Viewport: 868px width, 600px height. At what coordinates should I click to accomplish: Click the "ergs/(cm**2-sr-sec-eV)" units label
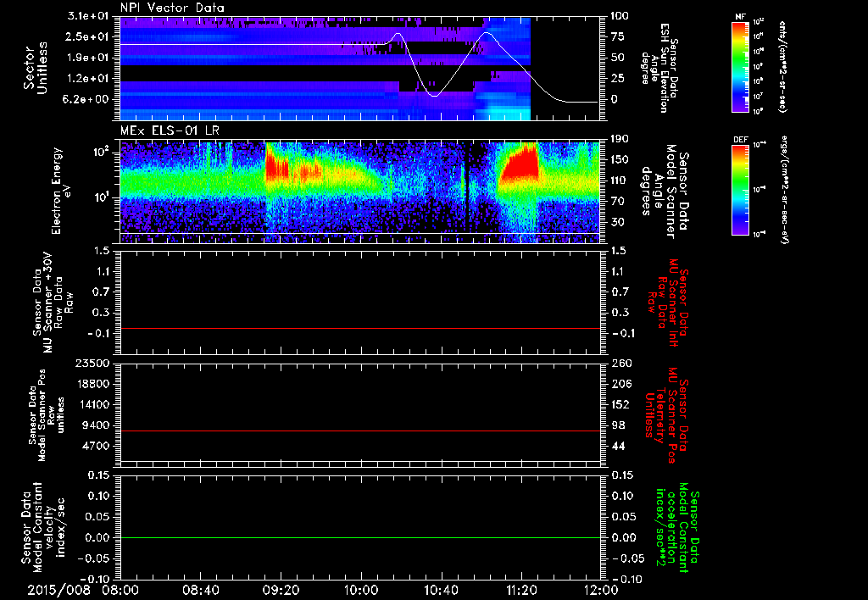[x=786, y=190]
